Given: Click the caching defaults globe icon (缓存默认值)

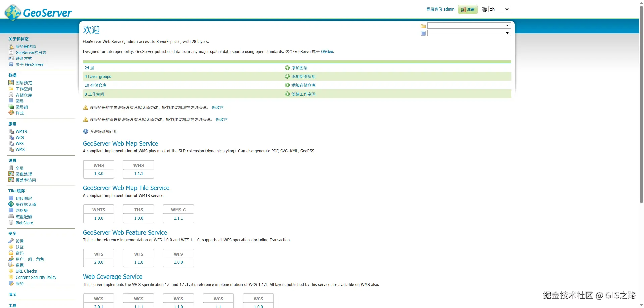Looking at the screenshot, I should coord(11,204).
